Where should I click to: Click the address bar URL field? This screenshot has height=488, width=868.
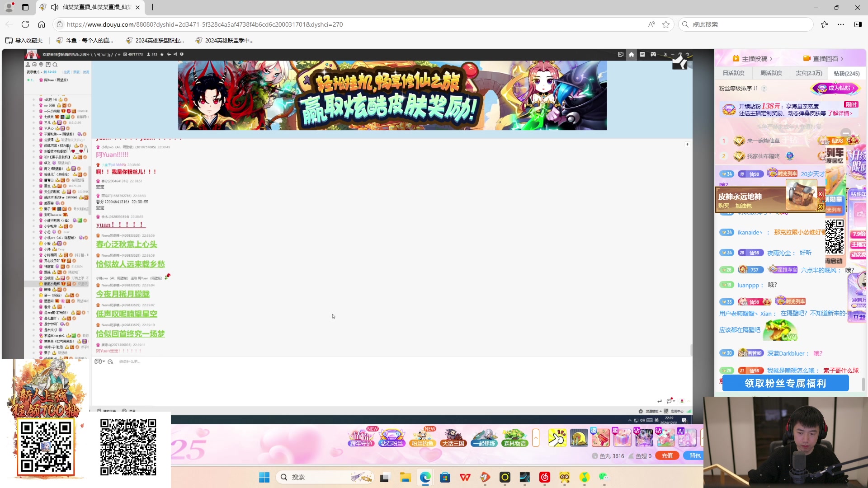click(353, 24)
